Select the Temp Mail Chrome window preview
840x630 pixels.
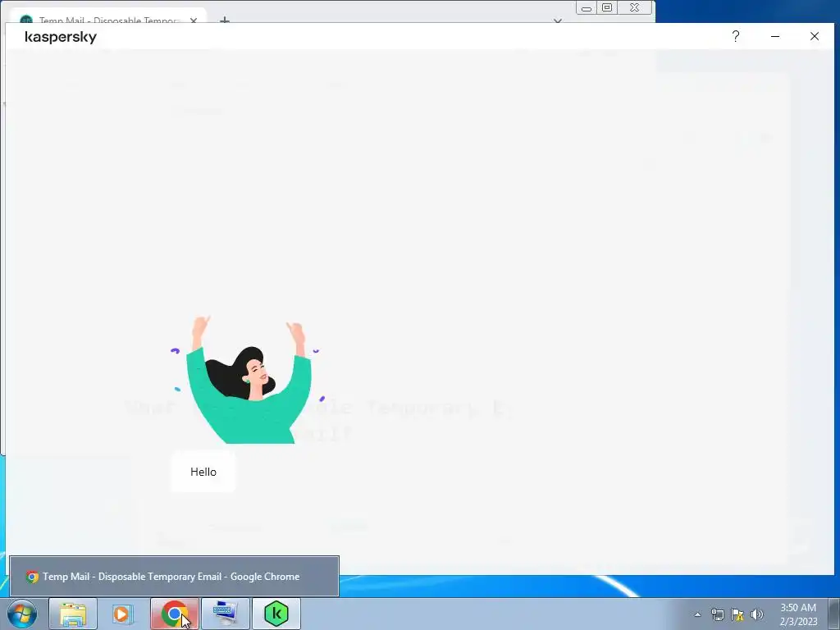[174, 577]
